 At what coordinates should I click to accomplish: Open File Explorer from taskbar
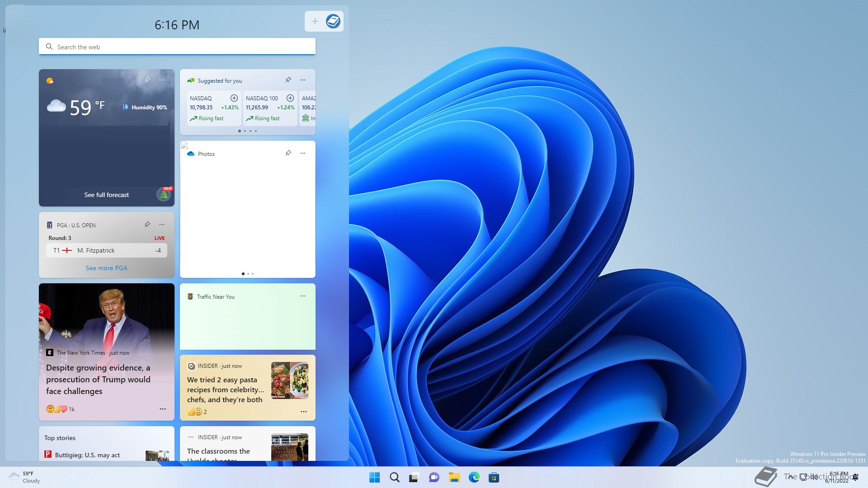[x=454, y=477]
